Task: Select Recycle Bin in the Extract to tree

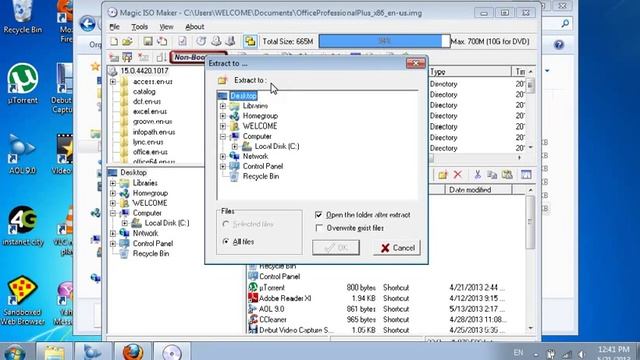Action: [x=261, y=176]
